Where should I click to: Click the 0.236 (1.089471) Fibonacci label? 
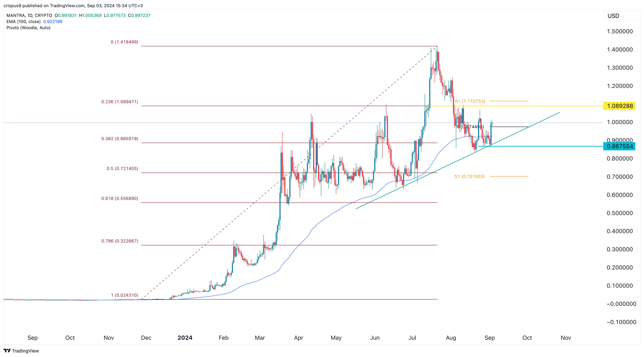pyautogui.click(x=120, y=102)
